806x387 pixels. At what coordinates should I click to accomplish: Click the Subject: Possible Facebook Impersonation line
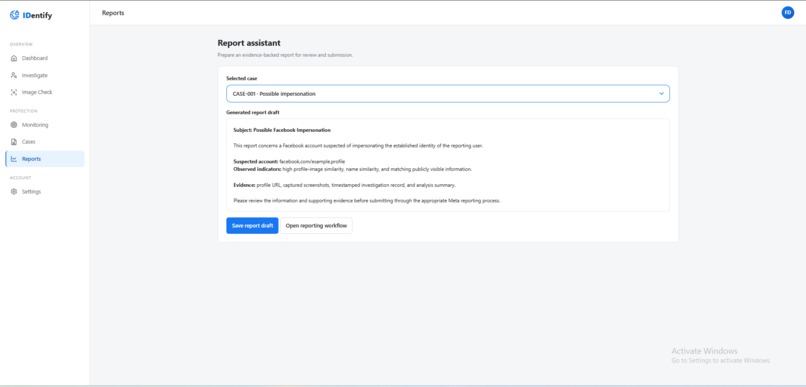tap(282, 130)
